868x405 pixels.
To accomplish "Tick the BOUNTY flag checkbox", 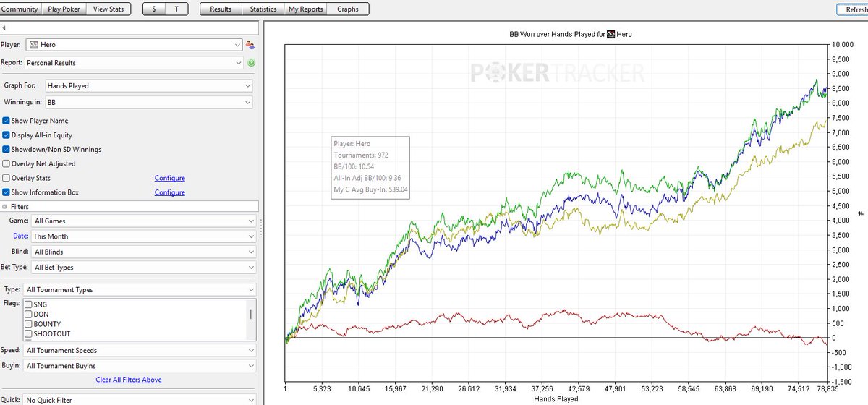I will click(x=29, y=324).
